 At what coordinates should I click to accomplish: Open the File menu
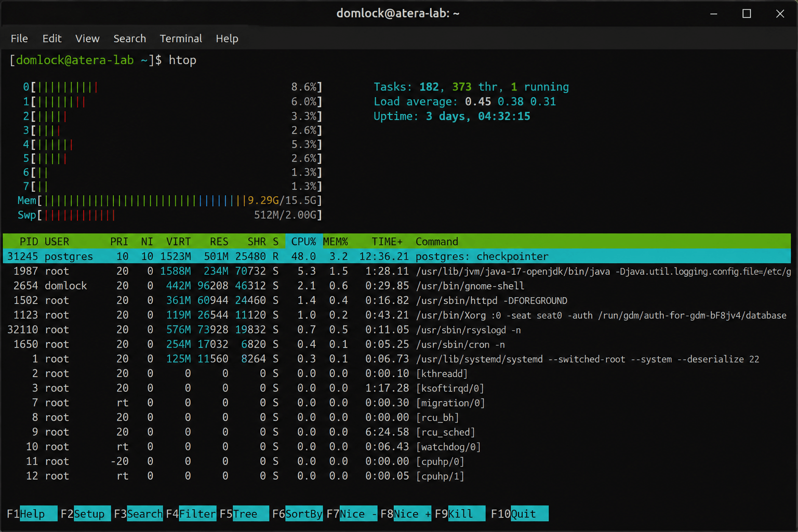19,38
